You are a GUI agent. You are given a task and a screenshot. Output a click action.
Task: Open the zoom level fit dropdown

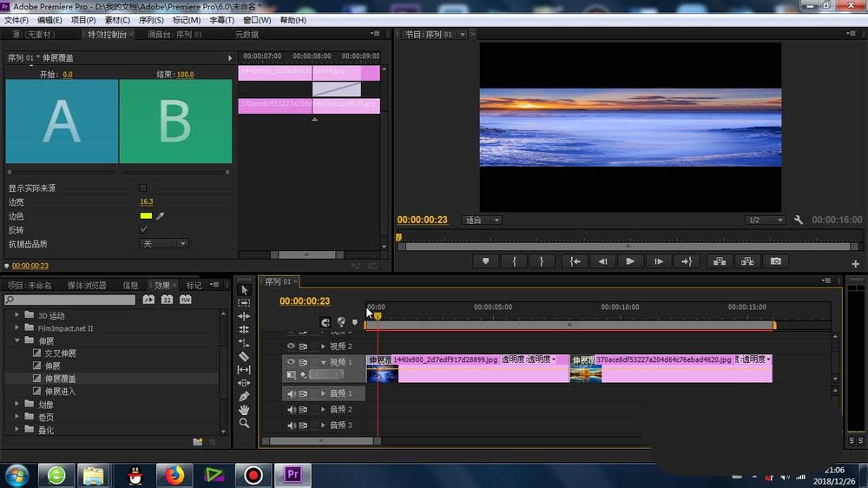[x=482, y=220]
